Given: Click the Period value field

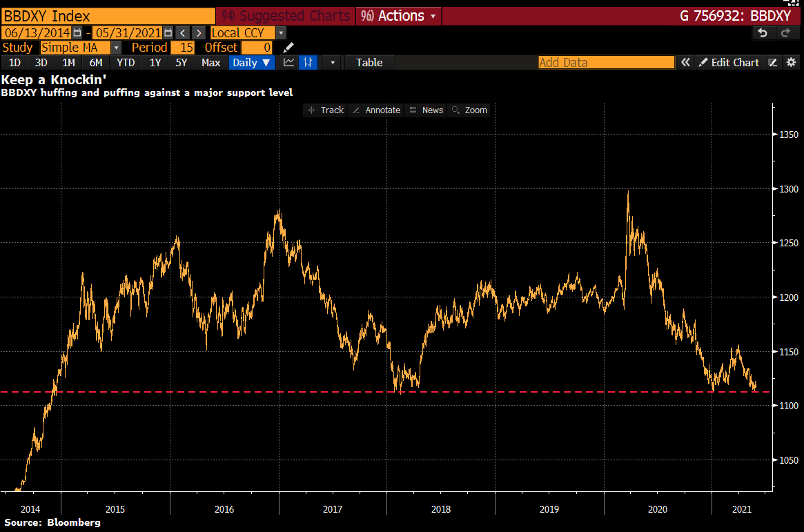Looking at the screenshot, I should click(x=182, y=48).
